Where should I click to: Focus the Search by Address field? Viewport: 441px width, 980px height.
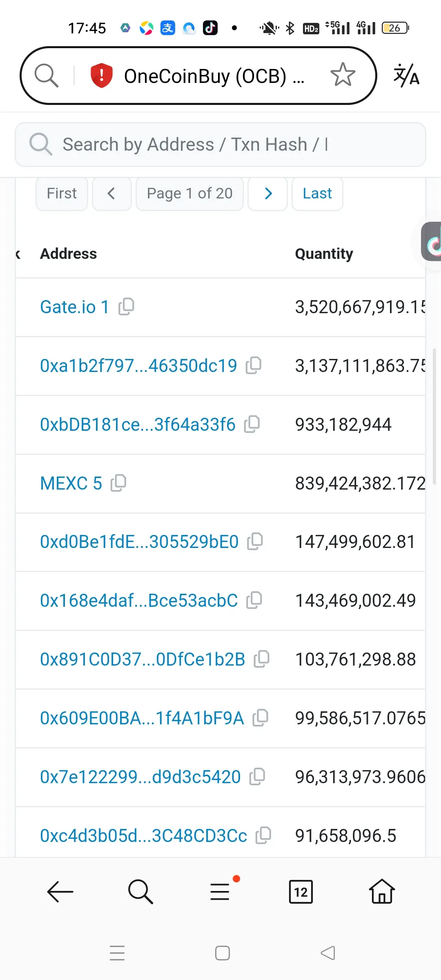click(x=220, y=145)
